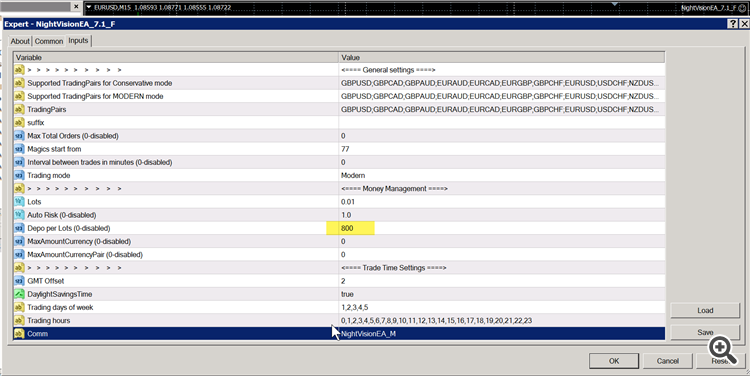Viewport: 750px width, 376px height.
Task: Switch to the Common tab
Action: pos(49,41)
